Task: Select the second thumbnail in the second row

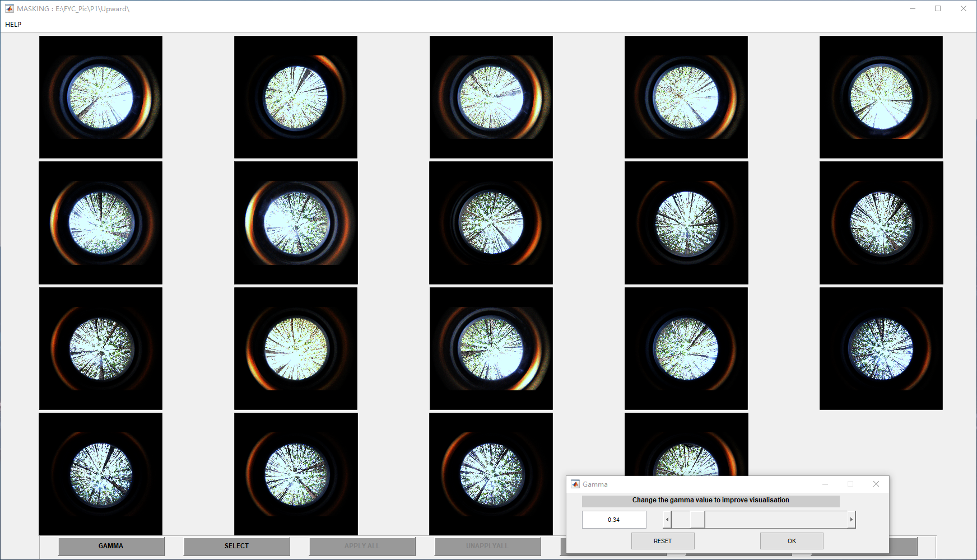Action: [x=296, y=223]
